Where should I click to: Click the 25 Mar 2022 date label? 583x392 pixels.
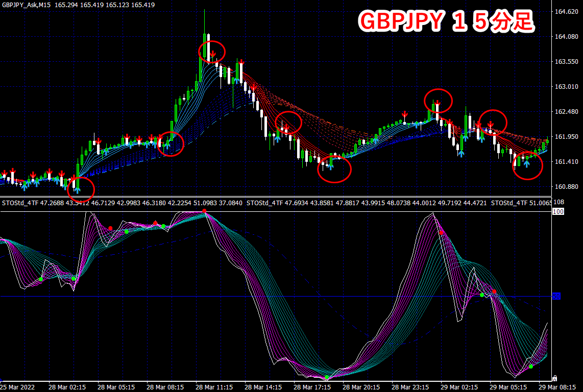click(17, 387)
